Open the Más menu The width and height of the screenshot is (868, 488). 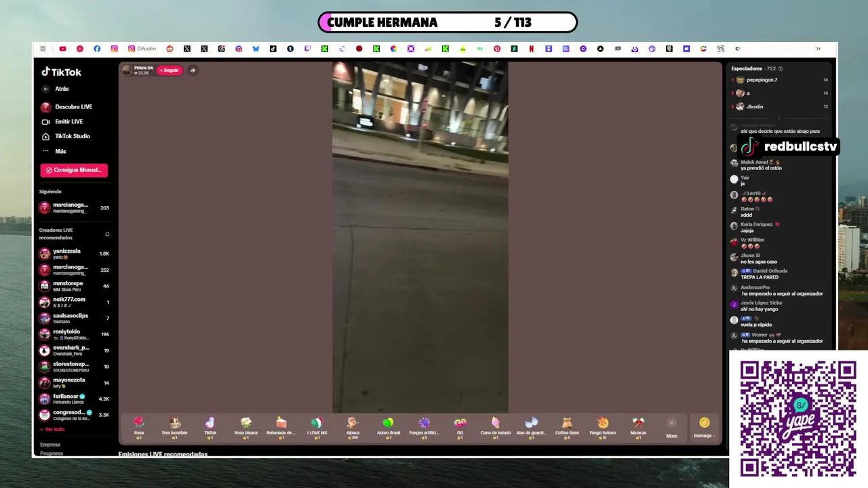tap(54, 151)
